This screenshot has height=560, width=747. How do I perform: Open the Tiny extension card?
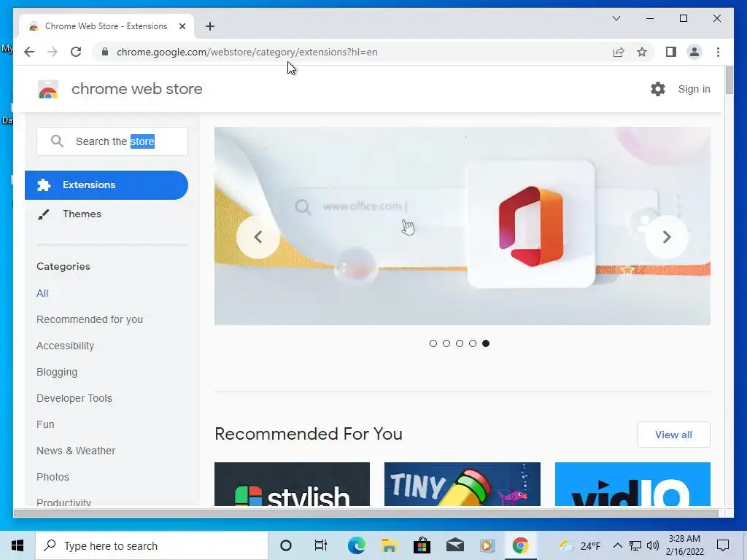click(x=462, y=484)
